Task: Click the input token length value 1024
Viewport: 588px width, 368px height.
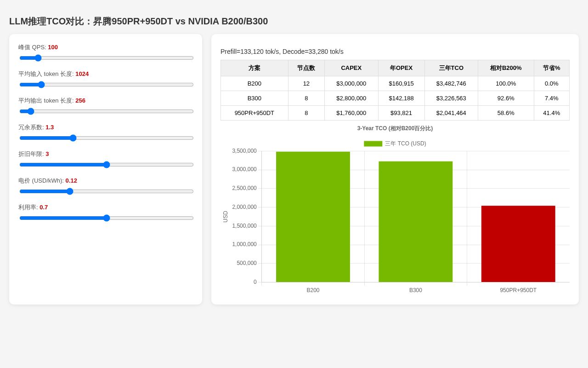Action: coord(82,74)
